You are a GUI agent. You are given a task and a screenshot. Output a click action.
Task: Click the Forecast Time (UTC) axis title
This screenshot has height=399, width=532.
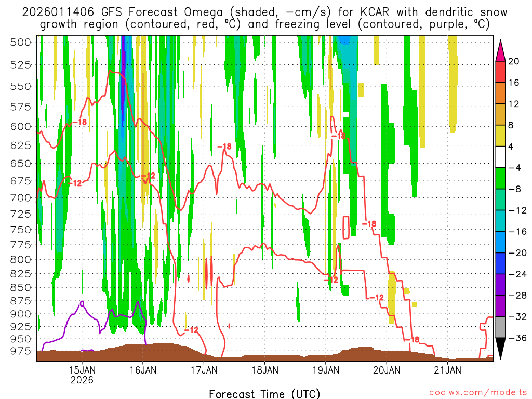(264, 394)
